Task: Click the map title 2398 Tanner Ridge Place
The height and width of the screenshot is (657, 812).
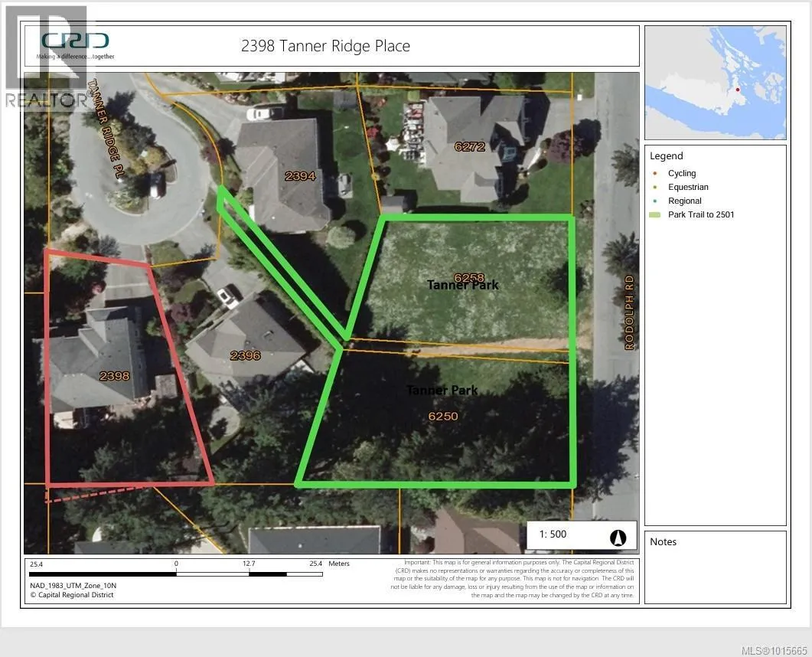Action: [x=325, y=46]
